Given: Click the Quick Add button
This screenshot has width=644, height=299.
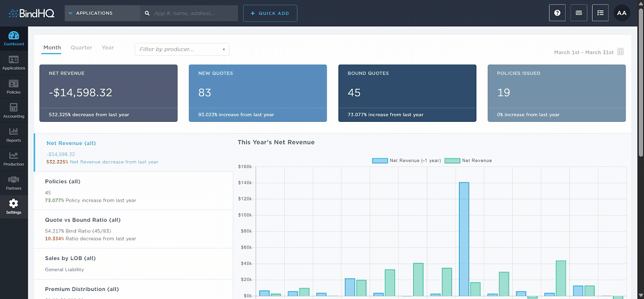Looking at the screenshot, I should 270,13.
